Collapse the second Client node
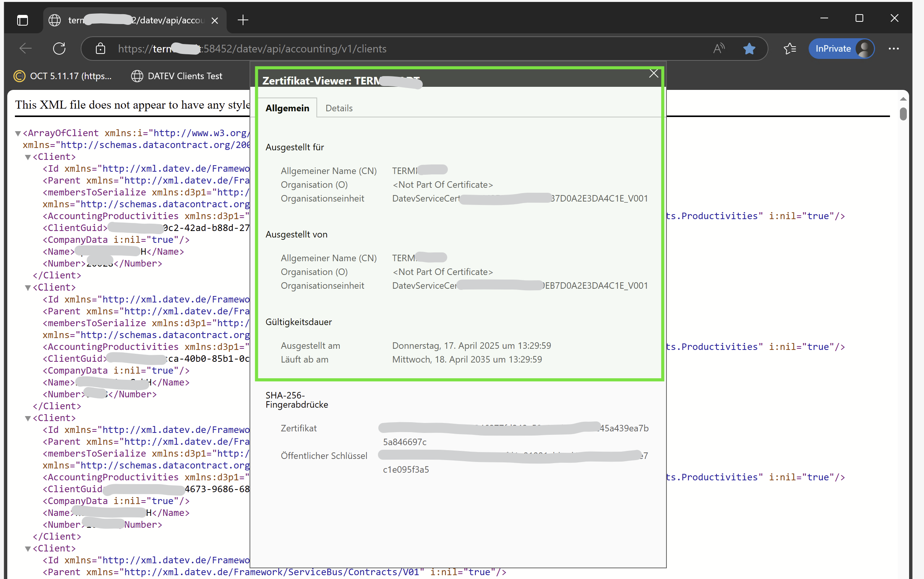This screenshot has width=924, height=579. [28, 288]
